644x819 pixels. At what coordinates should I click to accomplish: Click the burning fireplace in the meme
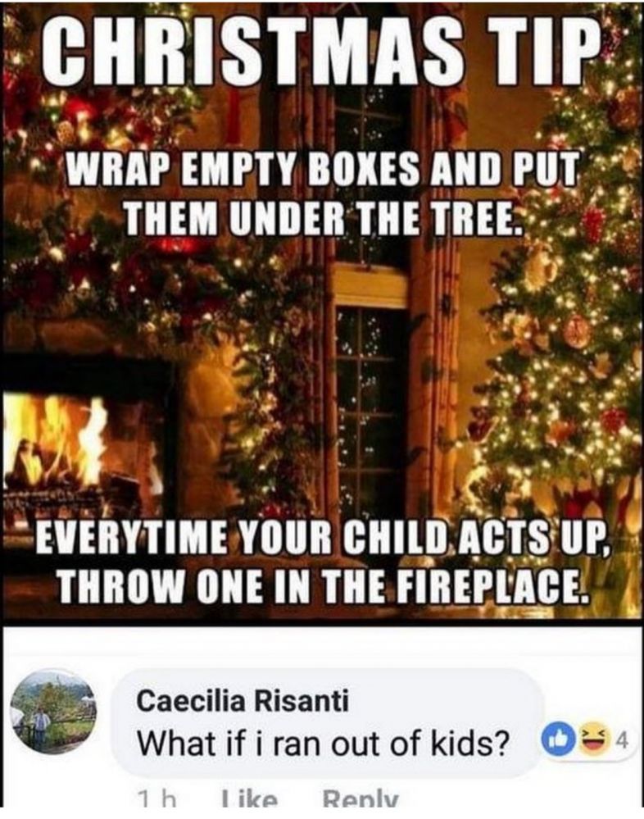78,443
